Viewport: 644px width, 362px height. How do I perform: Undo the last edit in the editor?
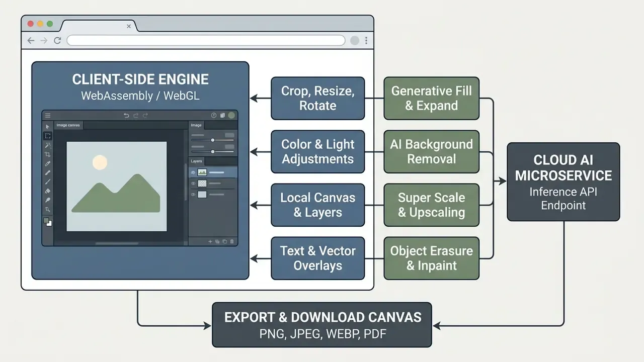point(126,116)
